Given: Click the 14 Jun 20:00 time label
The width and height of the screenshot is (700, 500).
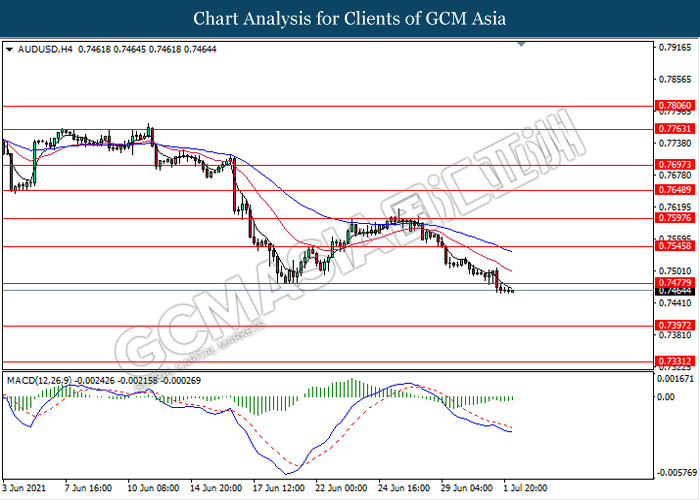Looking at the screenshot, I should [217, 488].
